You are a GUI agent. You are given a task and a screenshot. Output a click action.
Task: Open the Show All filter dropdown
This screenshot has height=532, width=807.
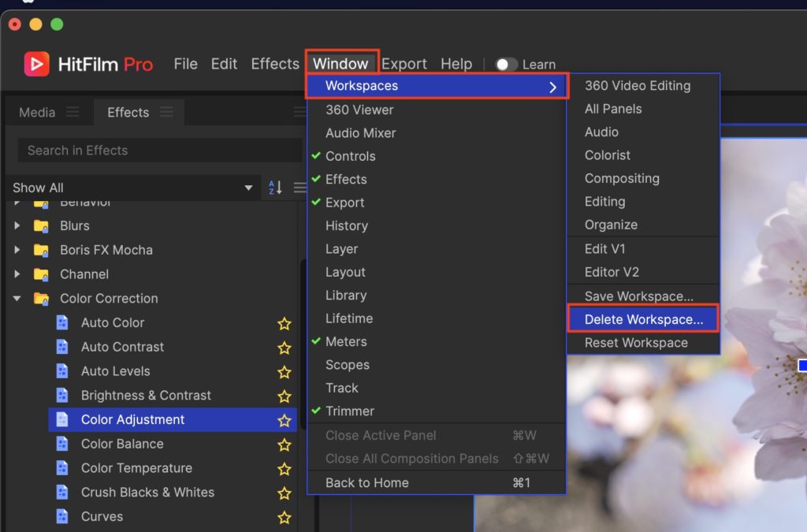coord(133,188)
